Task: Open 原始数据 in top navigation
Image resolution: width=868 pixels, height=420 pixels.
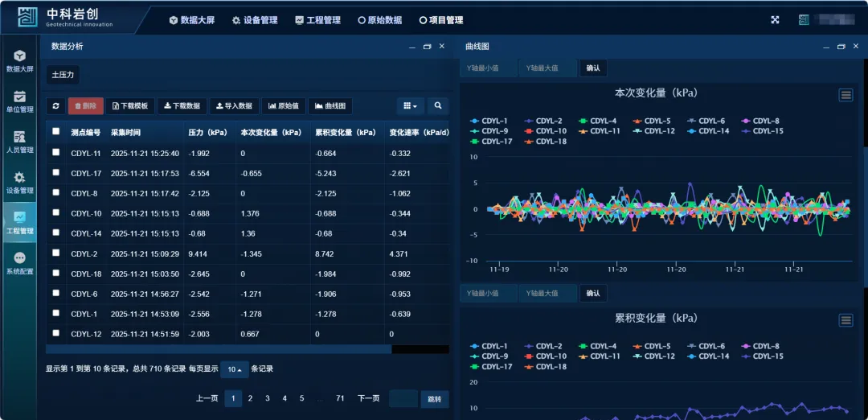Action: [x=379, y=20]
